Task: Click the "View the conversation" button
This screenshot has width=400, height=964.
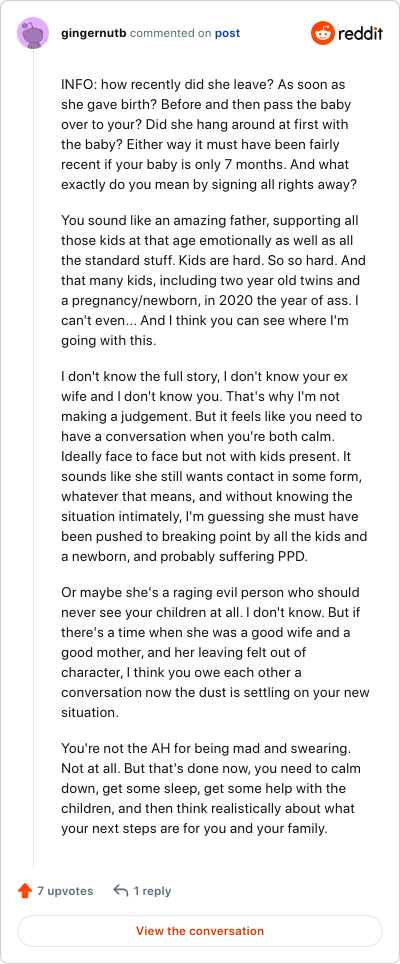Action: 200,931
